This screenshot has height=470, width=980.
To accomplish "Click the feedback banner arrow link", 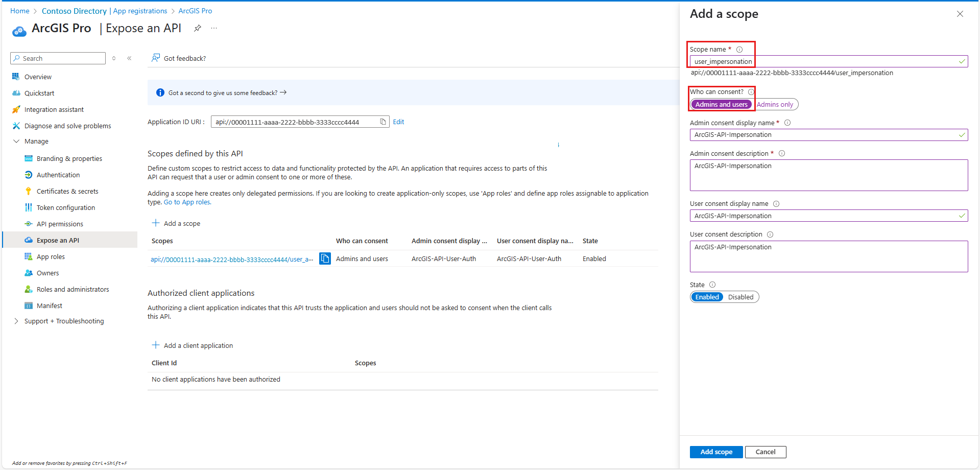I will [283, 92].
